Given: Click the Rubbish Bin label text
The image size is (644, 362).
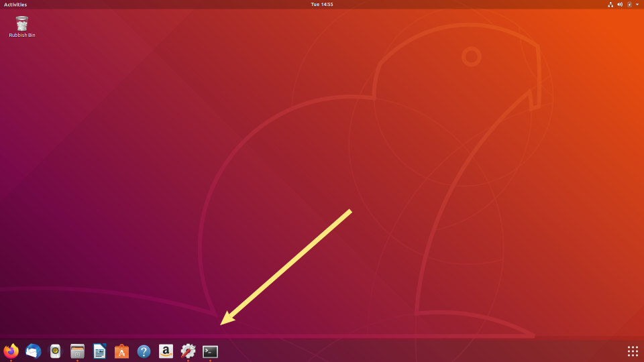Looking at the screenshot, I should click(x=22, y=36).
